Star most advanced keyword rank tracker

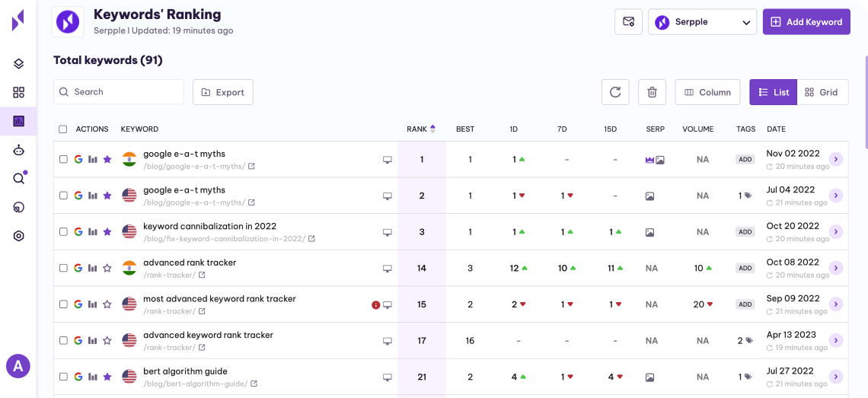pos(107,304)
